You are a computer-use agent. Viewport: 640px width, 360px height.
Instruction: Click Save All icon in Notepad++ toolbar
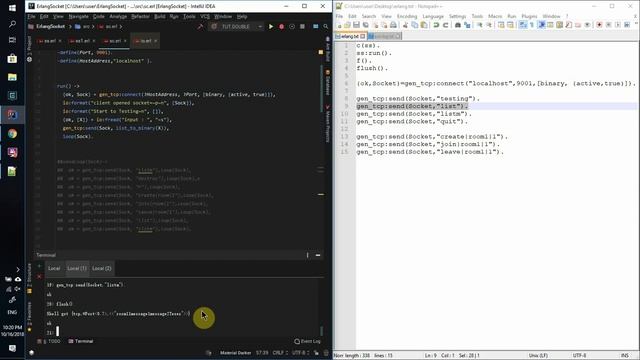coord(365,25)
